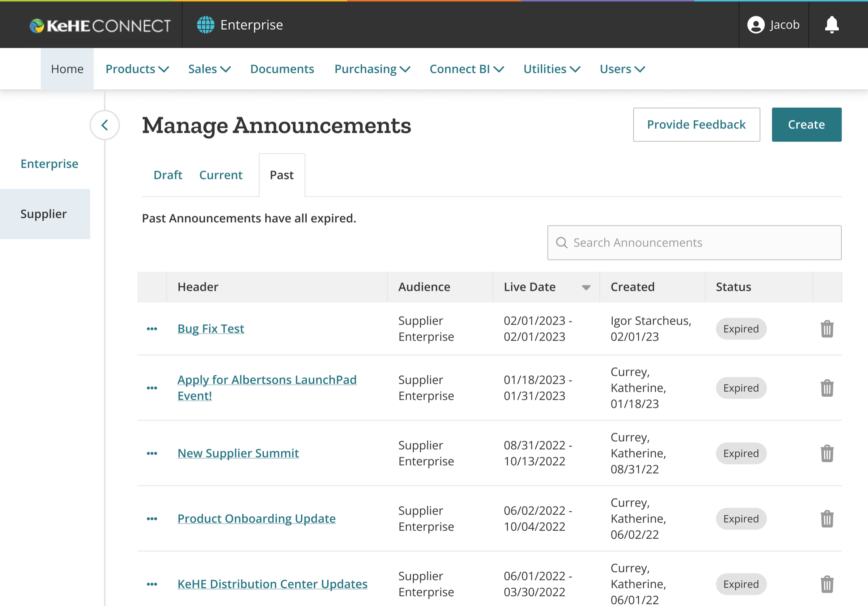Click the search magnifier icon
This screenshot has width=868, height=606.
(x=562, y=243)
